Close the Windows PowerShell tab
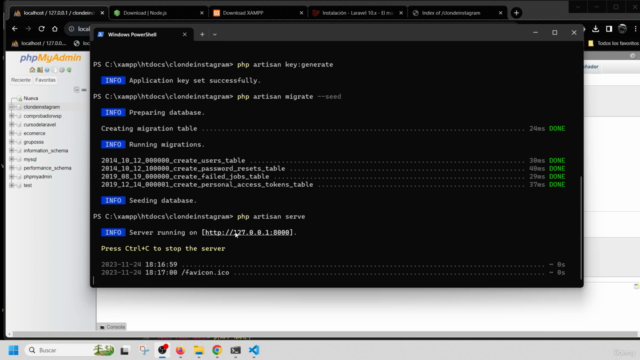The image size is (640, 360). pos(184,34)
